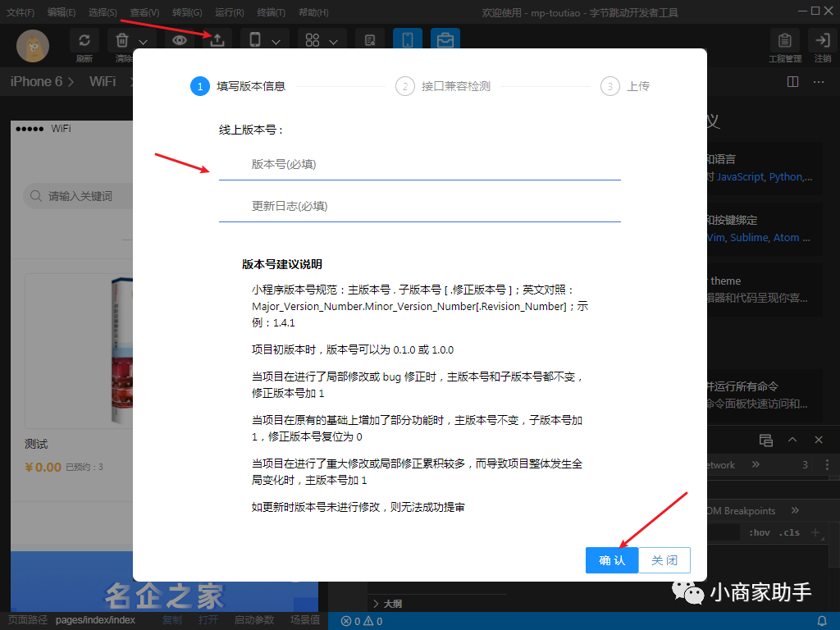Screen dimensions: 840x630
Task: Click step 3 上传
Action: point(625,86)
